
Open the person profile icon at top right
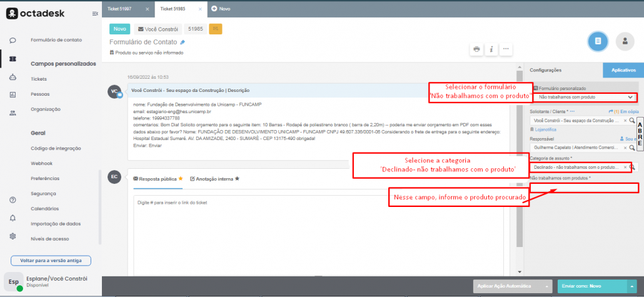click(x=623, y=41)
